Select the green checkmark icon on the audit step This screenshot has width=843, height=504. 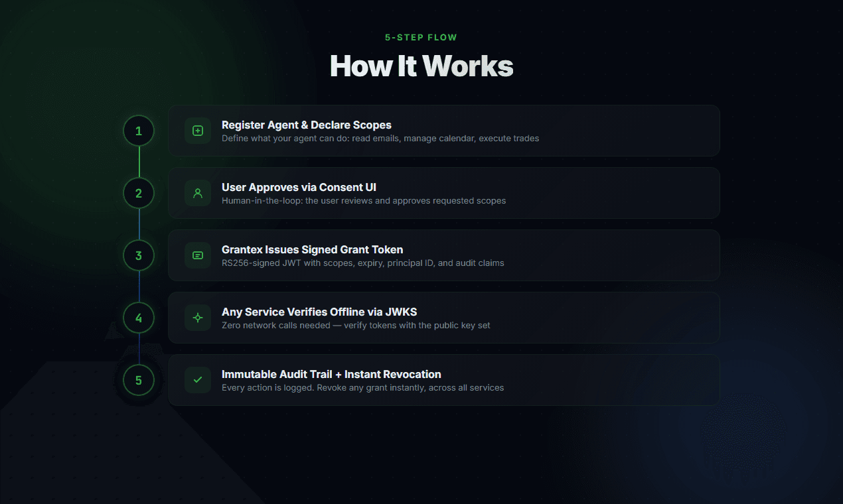tap(197, 380)
